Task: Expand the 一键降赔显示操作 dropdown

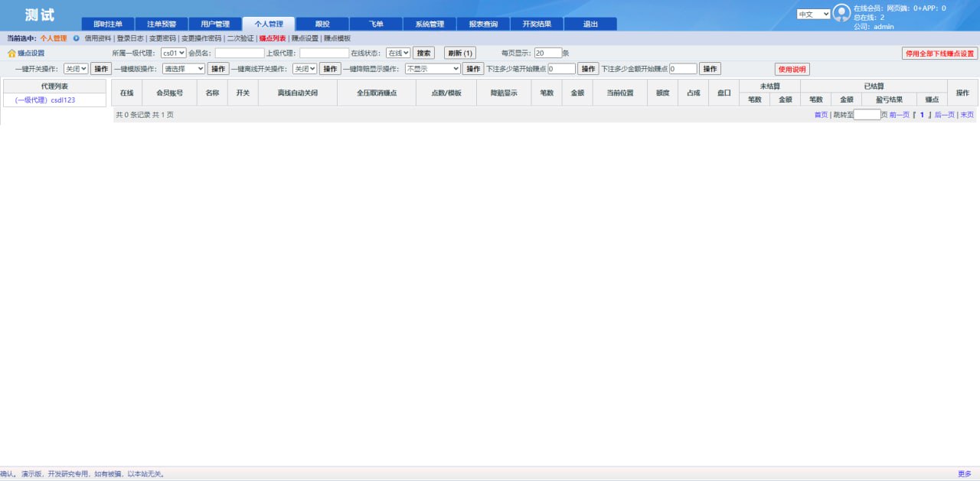Action: click(x=433, y=69)
